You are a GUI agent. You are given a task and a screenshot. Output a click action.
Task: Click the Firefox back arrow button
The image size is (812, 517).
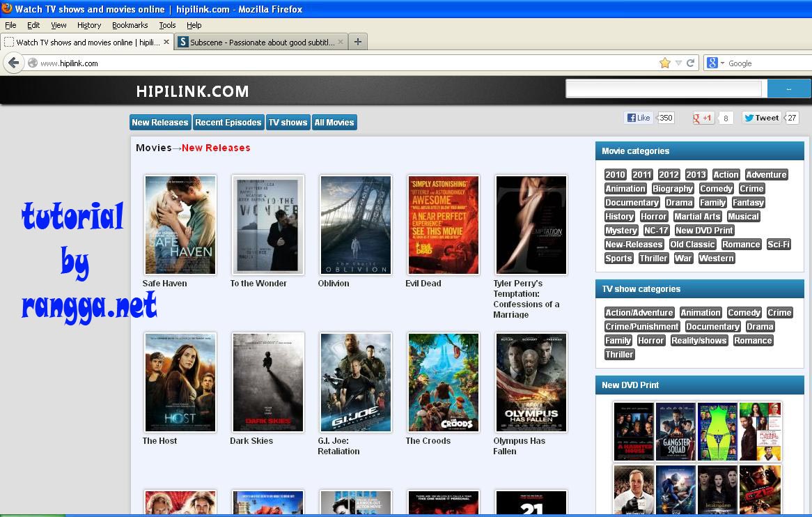[x=13, y=63]
